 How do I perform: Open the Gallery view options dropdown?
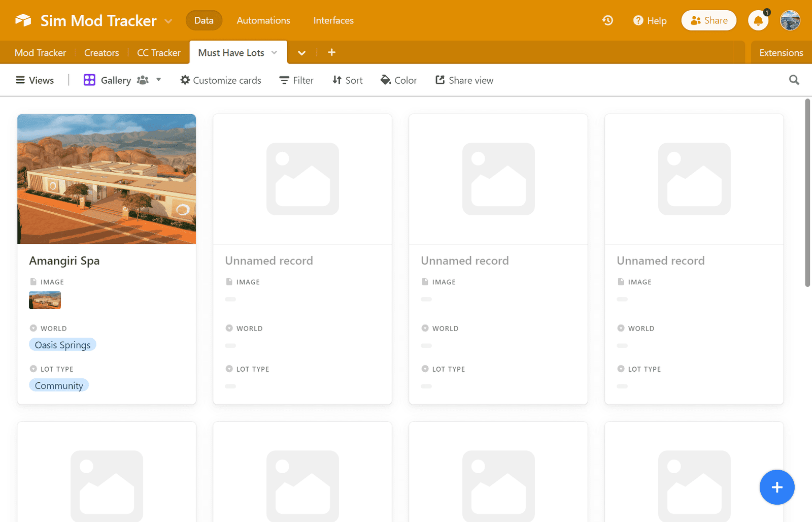click(159, 80)
